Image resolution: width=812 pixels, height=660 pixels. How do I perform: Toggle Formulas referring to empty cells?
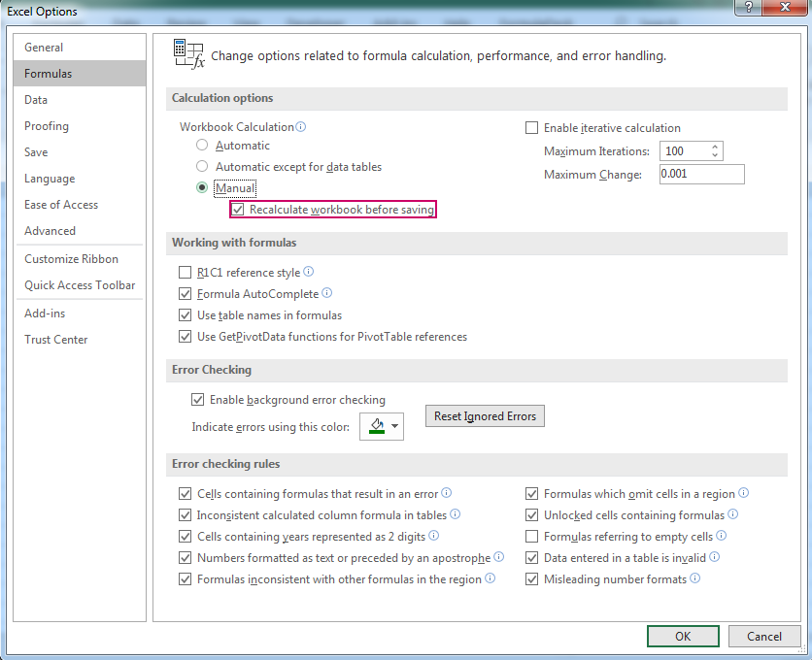(532, 537)
